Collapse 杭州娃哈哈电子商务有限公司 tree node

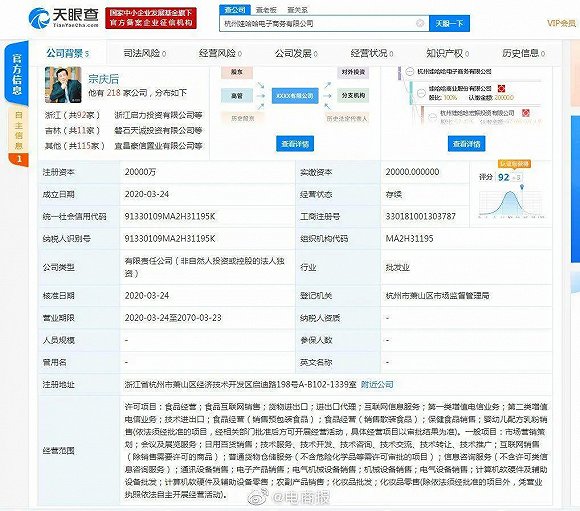point(409,71)
